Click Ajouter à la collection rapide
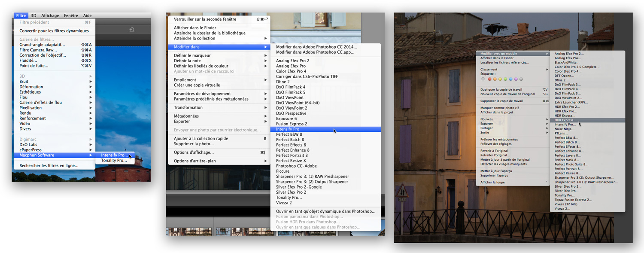Screen dimensions: 644x253 (219, 138)
